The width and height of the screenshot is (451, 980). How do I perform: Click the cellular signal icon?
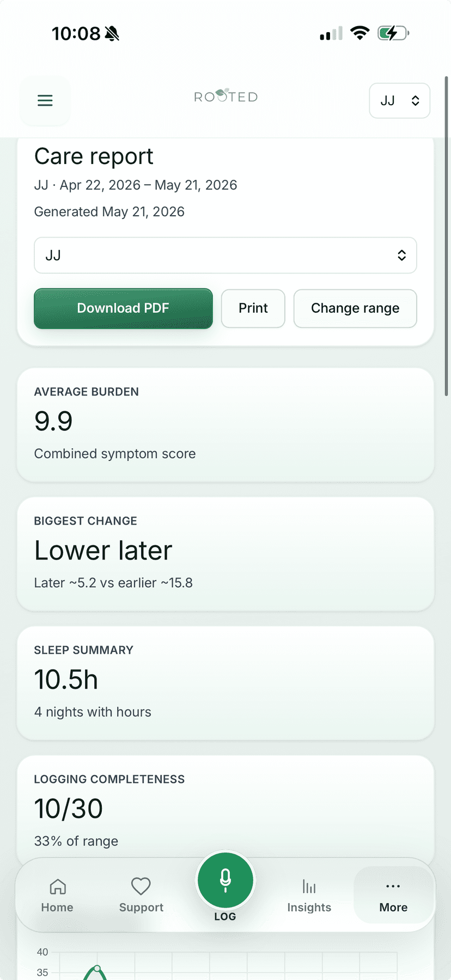(x=331, y=33)
